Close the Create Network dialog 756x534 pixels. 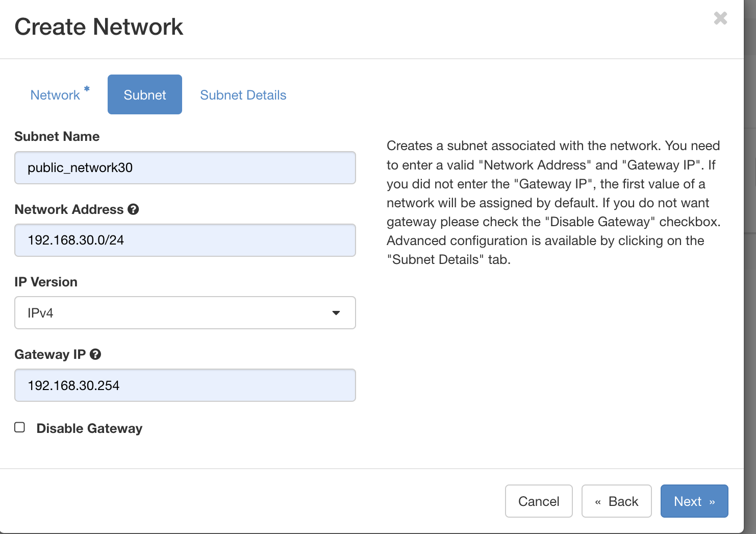tap(720, 18)
